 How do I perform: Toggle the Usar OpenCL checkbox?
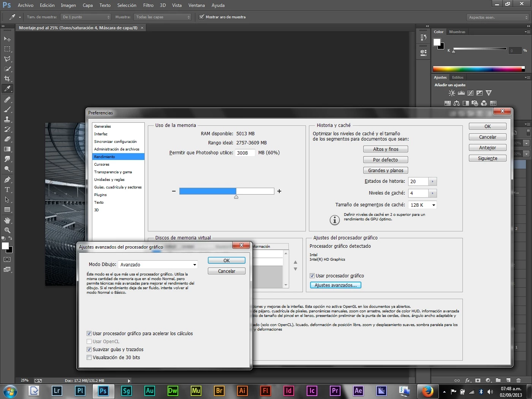(89, 342)
